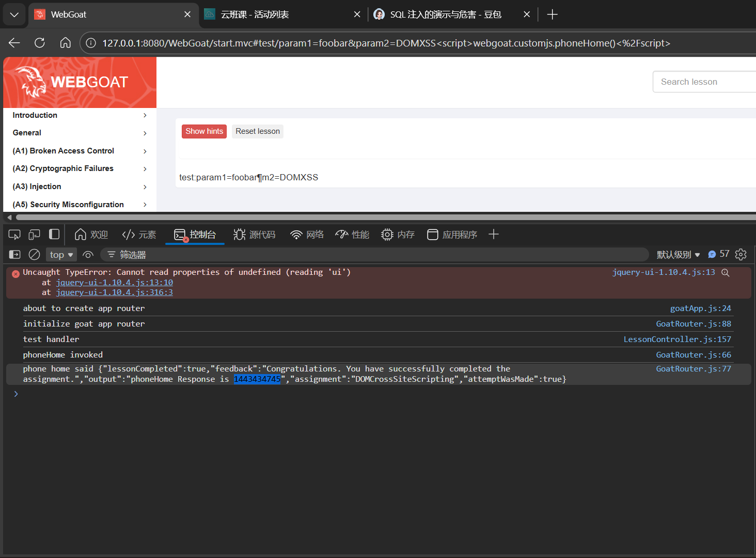Open LessonController.js:157 source link
The image size is (756, 558).
(x=678, y=339)
